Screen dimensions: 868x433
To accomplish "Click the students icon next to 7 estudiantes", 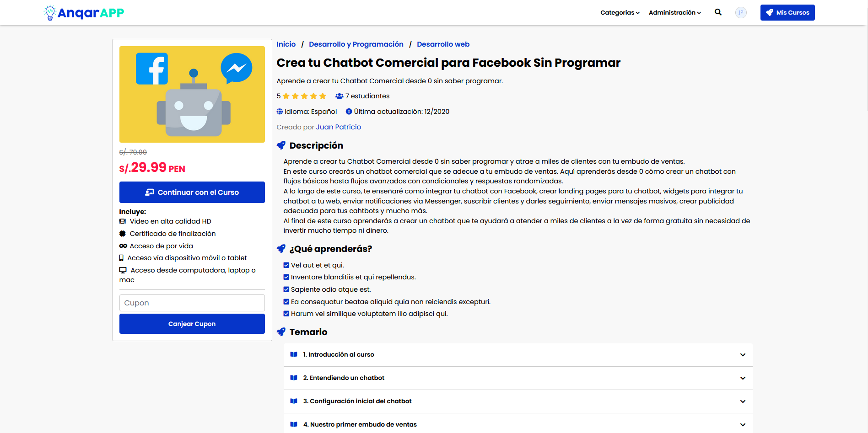I will (339, 96).
